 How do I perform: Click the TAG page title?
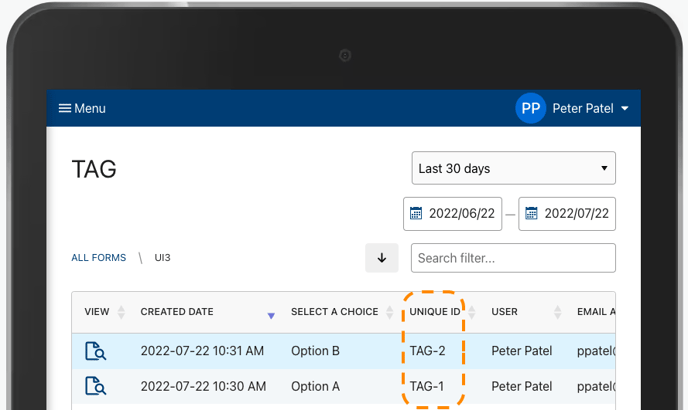click(94, 169)
